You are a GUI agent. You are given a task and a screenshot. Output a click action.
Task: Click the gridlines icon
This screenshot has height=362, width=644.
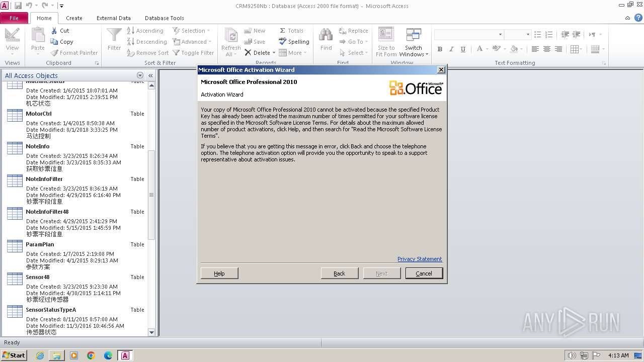(575, 49)
